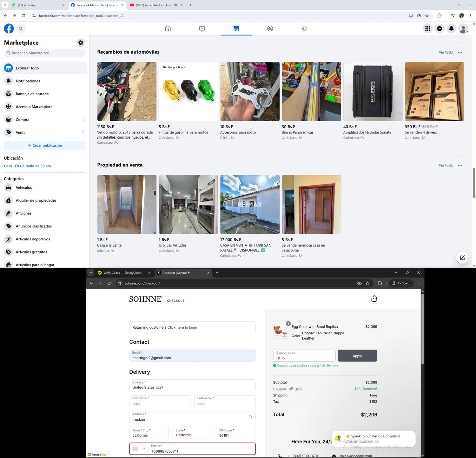
Task: Click the Buscar en Marketplace search field
Action: pos(45,53)
